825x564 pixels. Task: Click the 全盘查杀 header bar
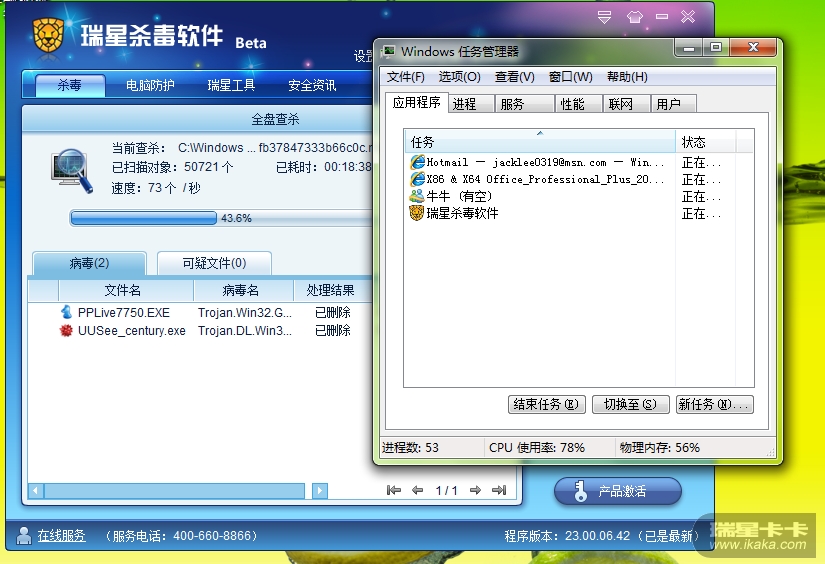click(198, 119)
